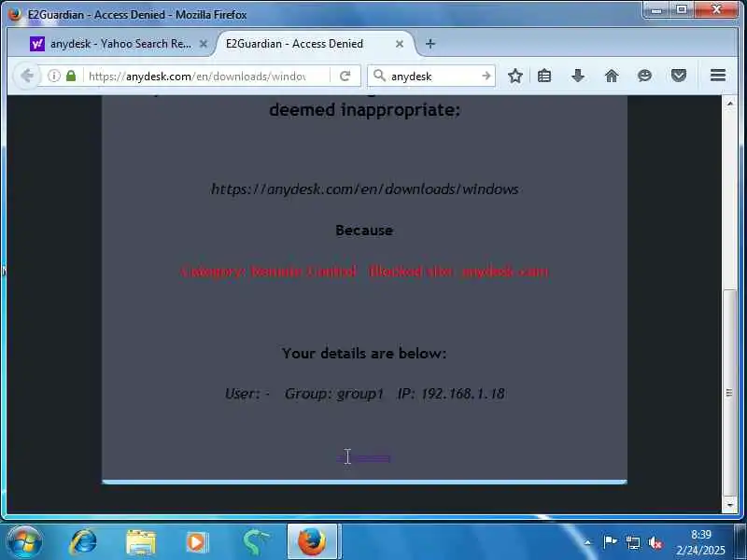
Task: Save page to Pocket icon
Action: coord(679,76)
